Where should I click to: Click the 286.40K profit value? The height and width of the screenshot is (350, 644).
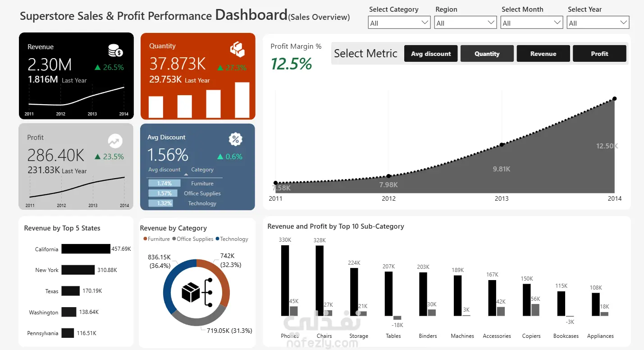point(56,155)
